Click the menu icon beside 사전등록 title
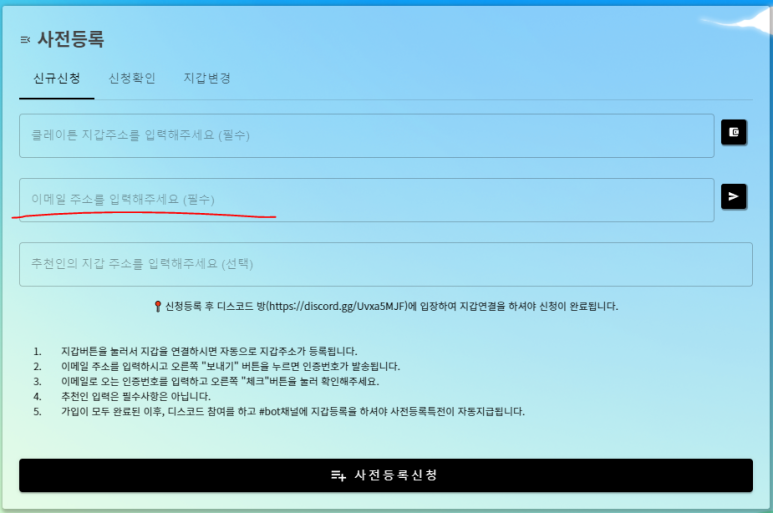This screenshot has width=773, height=513. (x=25, y=39)
